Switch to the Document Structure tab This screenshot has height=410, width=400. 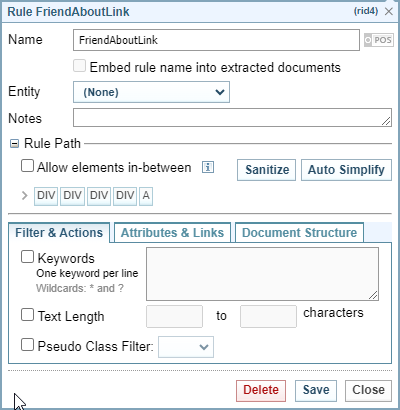[x=299, y=232]
